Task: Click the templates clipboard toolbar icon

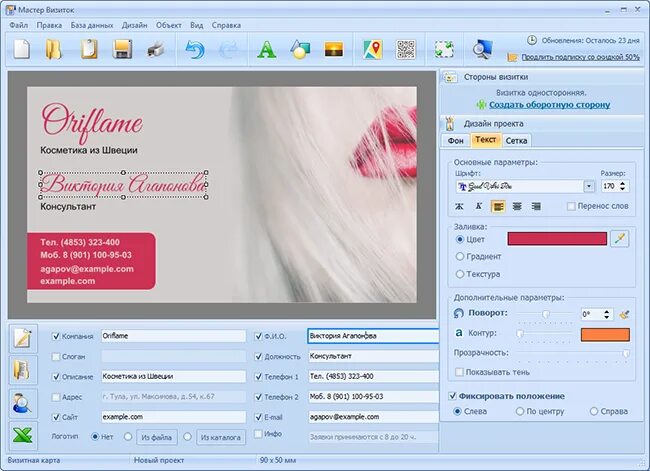Action: tap(89, 49)
